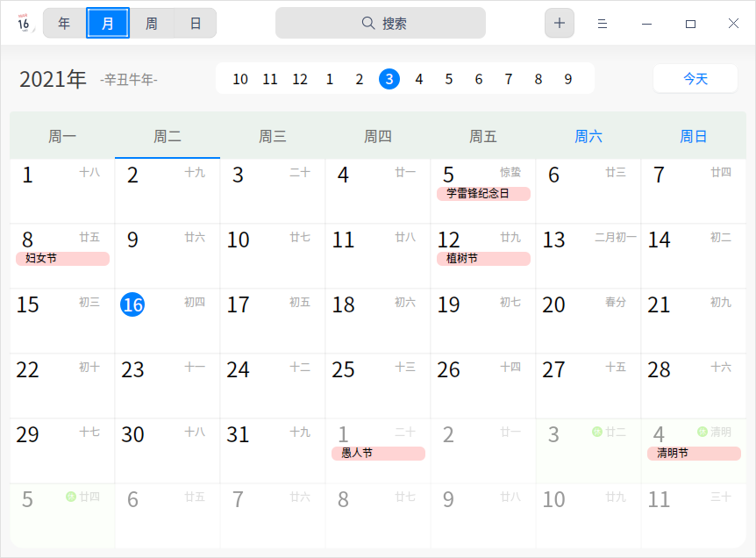Image resolution: width=756 pixels, height=558 pixels.
Task: Select month 9 in the month strip
Action: pos(567,79)
